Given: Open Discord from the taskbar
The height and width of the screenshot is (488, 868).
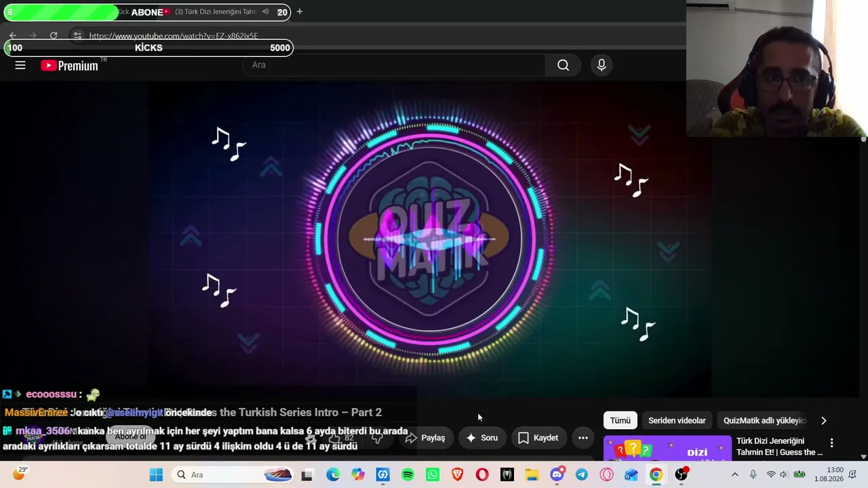Looking at the screenshot, I should pos(557,474).
